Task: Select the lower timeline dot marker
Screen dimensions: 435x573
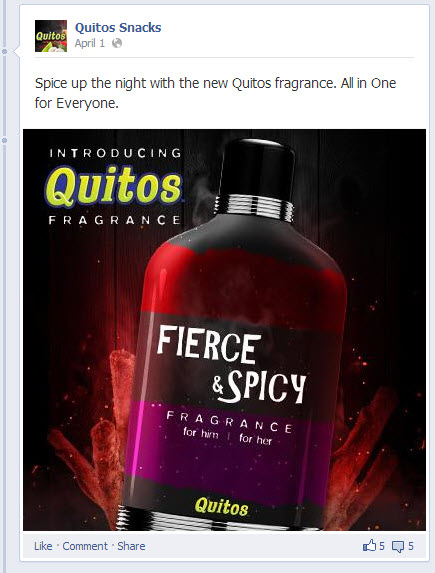Action: [4, 140]
